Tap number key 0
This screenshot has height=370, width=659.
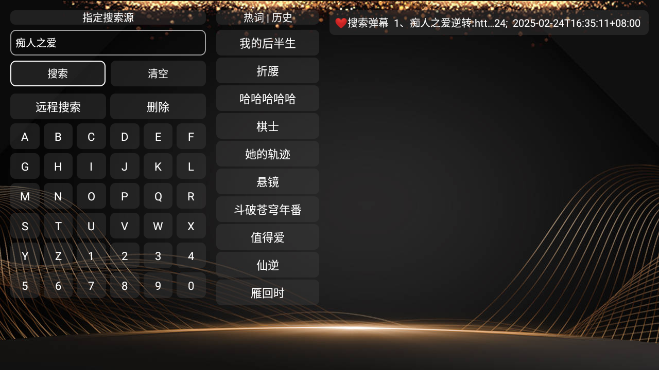(191, 286)
